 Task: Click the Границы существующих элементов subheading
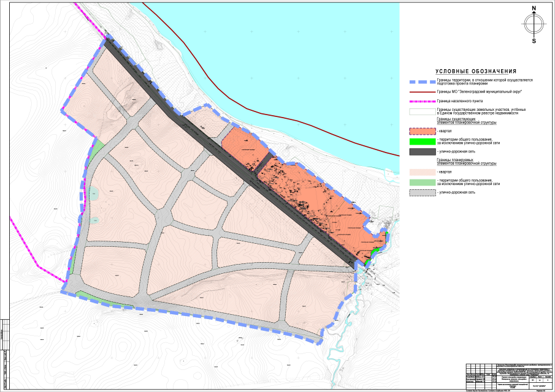click(x=468, y=121)
